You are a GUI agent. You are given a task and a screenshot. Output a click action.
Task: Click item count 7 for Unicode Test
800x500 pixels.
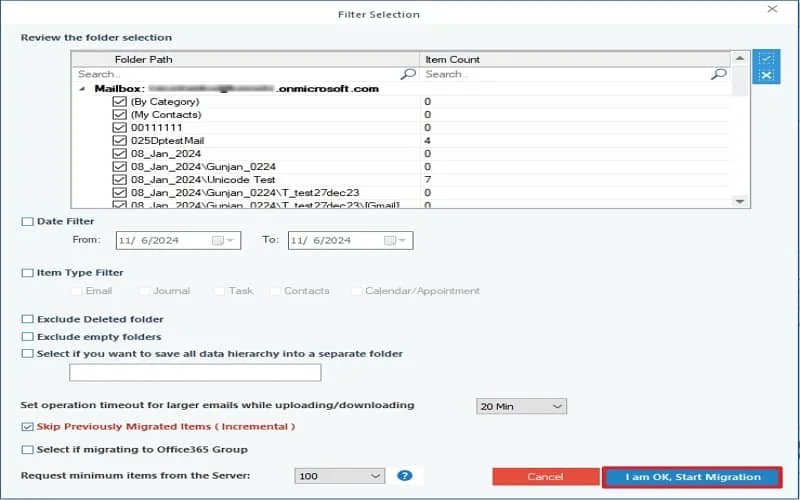coord(428,180)
